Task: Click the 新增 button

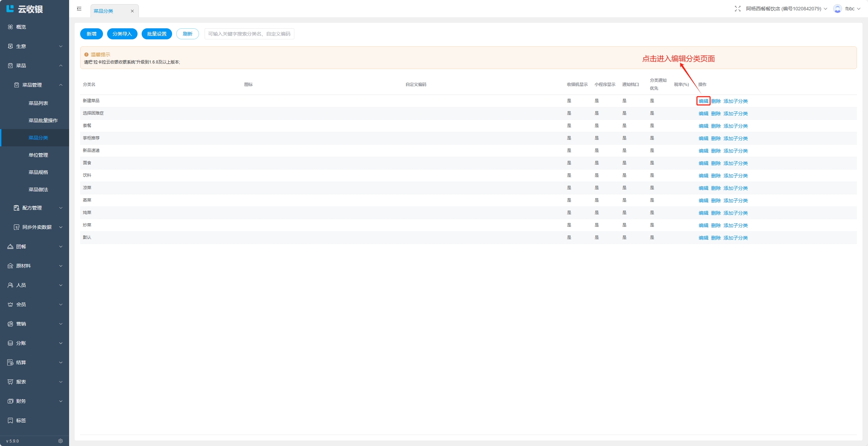Action: coord(92,34)
